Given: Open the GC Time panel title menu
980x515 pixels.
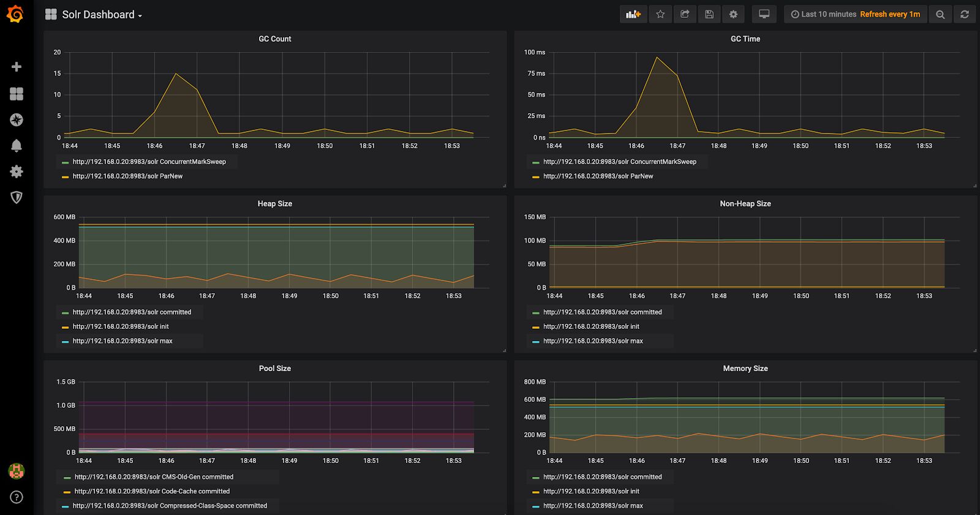Looking at the screenshot, I should [x=745, y=39].
